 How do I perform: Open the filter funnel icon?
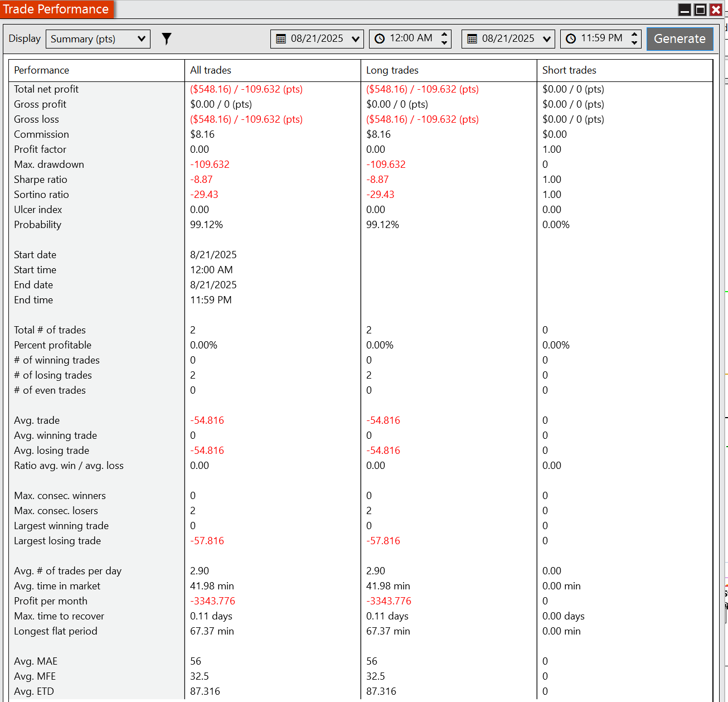coord(166,38)
